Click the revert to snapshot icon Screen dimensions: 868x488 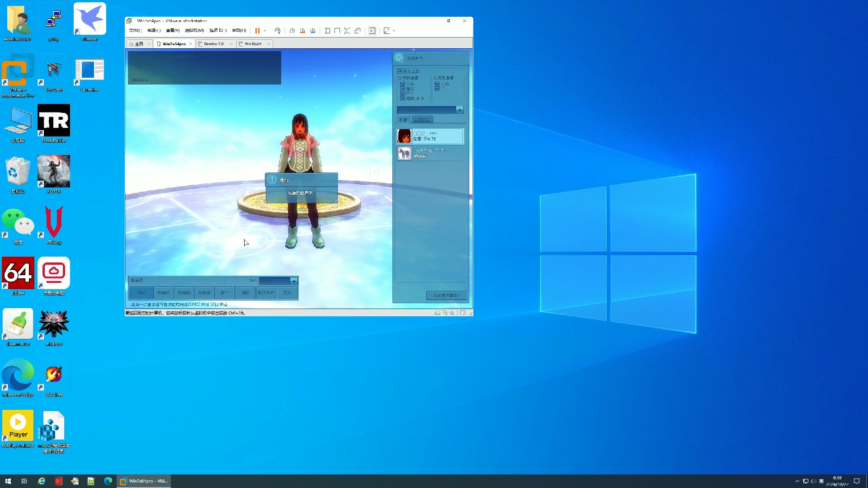coord(302,31)
